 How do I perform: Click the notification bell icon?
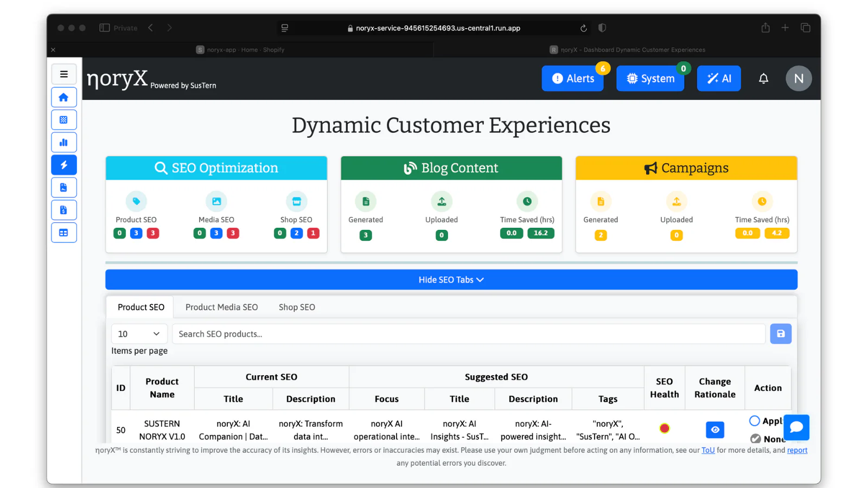pos(763,79)
